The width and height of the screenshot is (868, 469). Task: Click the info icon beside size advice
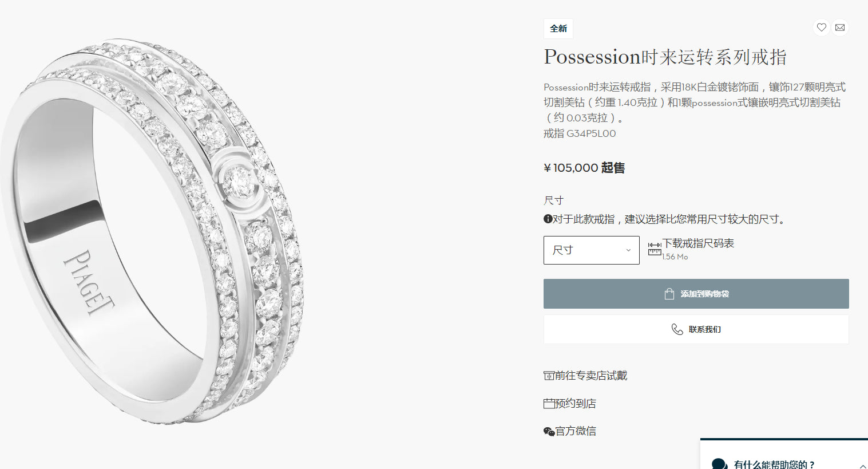click(548, 219)
